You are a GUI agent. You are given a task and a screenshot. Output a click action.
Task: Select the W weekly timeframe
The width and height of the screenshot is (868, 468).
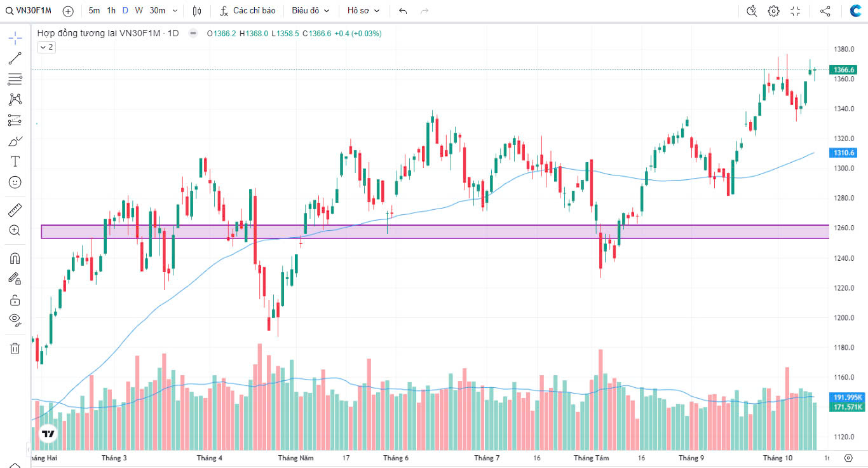(x=139, y=11)
